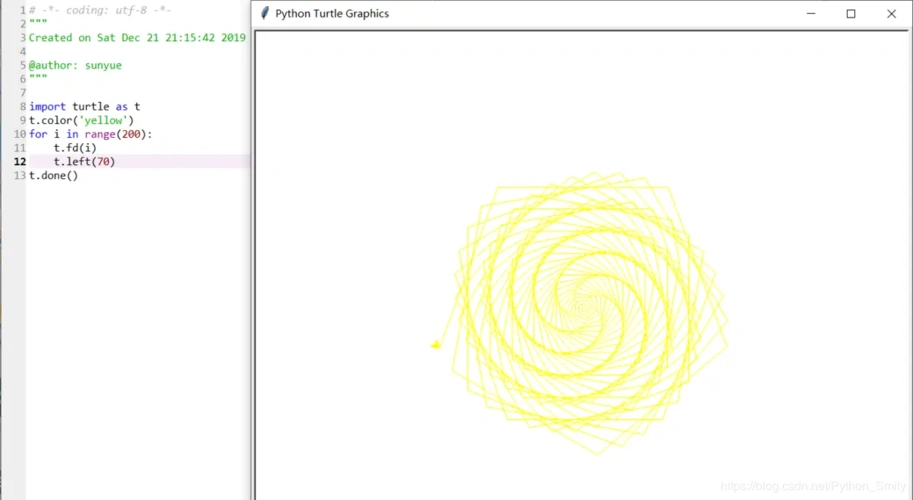This screenshot has width=913, height=500.
Task: Click the coding utf-8 comment line
Action: pyautogui.click(x=100, y=10)
